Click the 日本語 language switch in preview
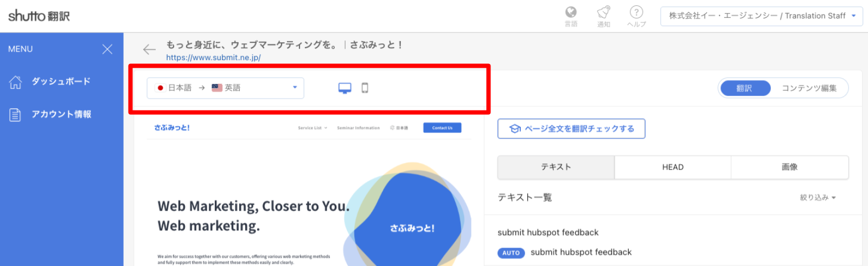 (x=399, y=128)
